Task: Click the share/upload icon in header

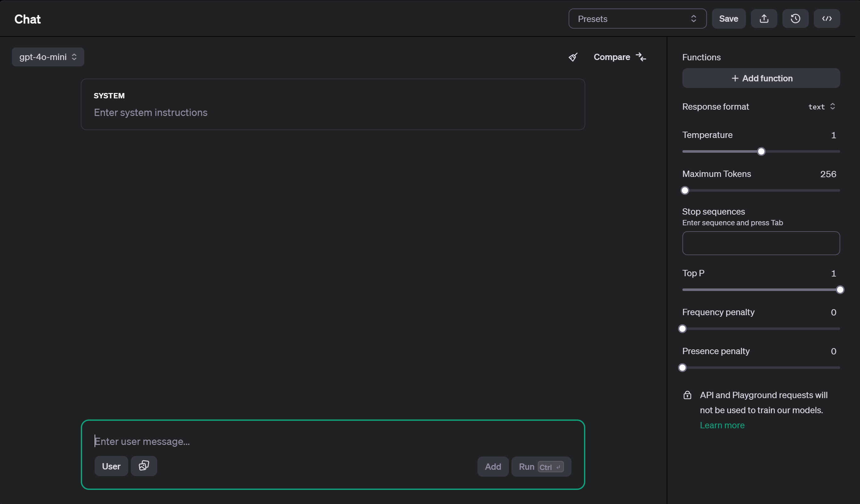Action: (764, 19)
